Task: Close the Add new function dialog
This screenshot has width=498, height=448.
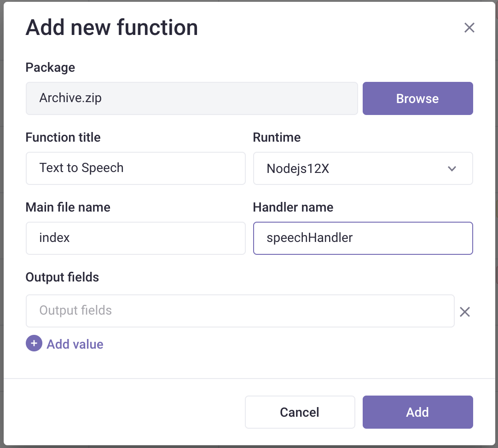Action: (x=469, y=28)
